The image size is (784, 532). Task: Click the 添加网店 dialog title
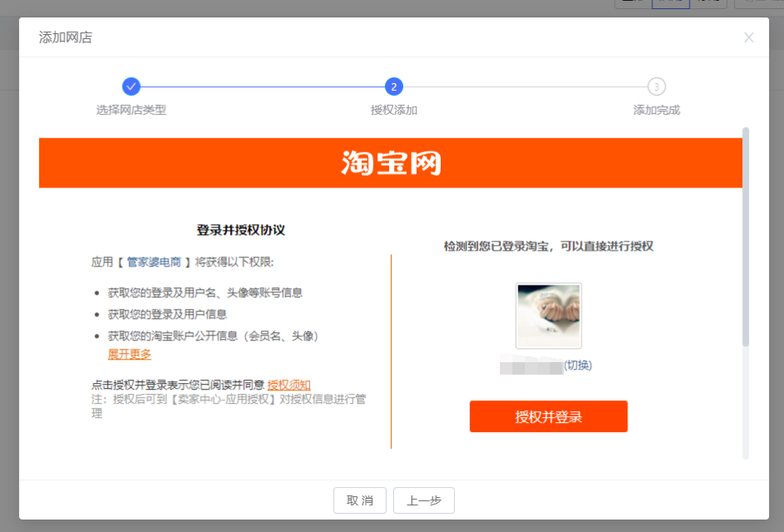[66, 37]
